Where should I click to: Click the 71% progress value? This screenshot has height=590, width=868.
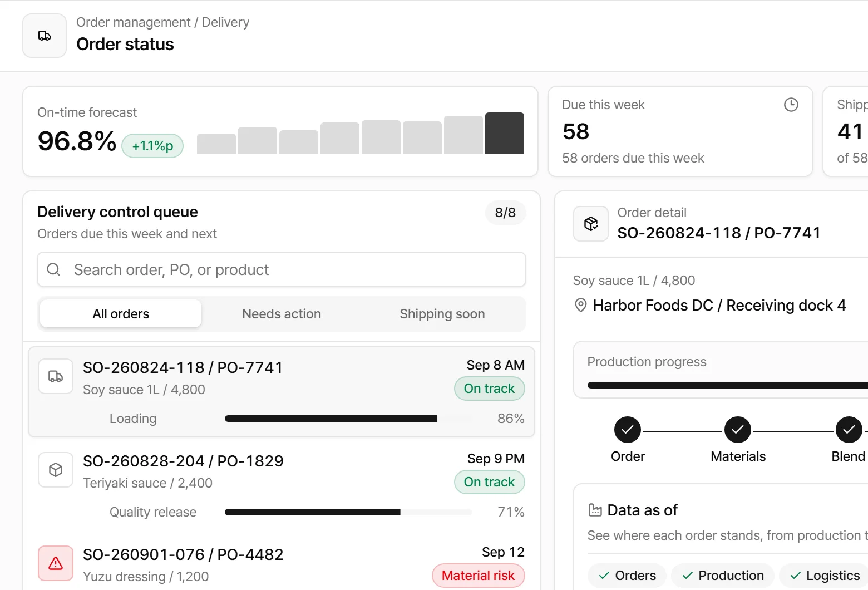point(511,512)
